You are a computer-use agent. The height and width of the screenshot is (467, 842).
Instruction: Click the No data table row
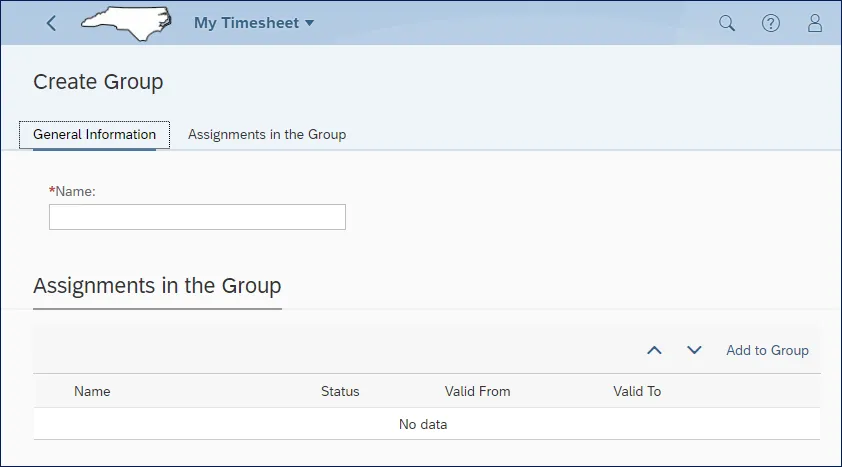[423, 424]
